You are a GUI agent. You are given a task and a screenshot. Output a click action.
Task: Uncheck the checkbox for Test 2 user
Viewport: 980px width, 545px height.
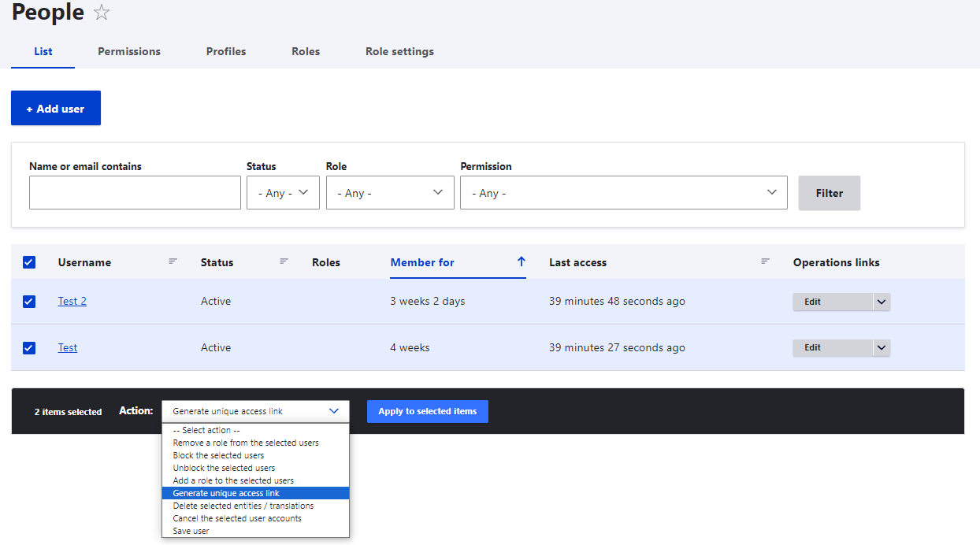(x=29, y=301)
